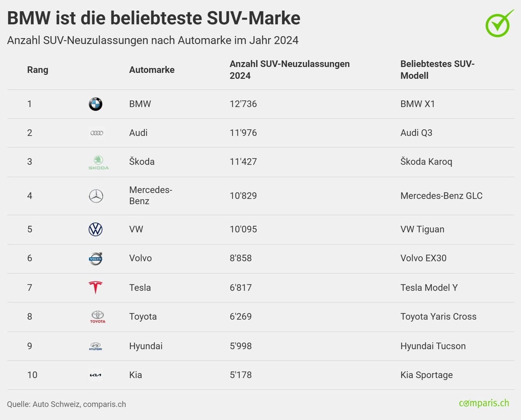Select the Toyota Yaris Cross cell
Screen dimensions: 521x420
click(x=438, y=317)
